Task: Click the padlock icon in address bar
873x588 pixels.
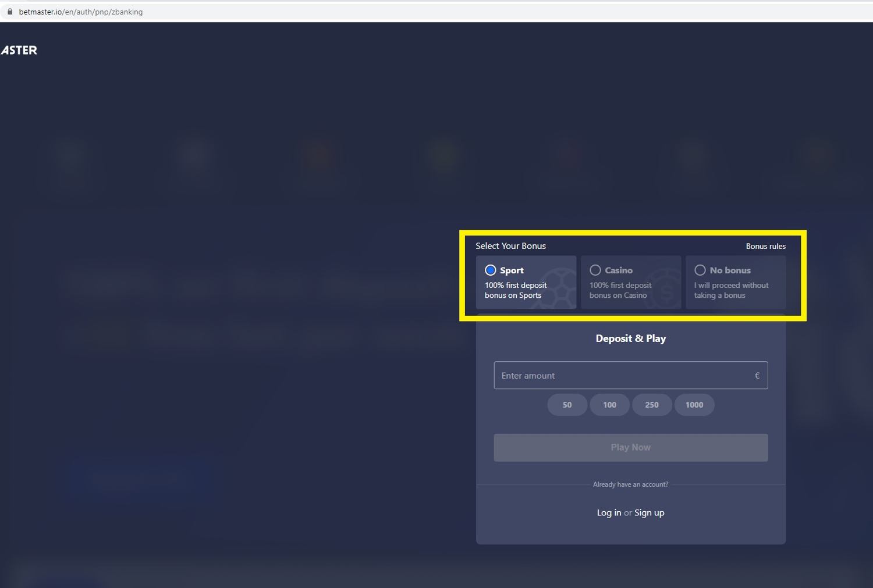Action: click(x=10, y=12)
